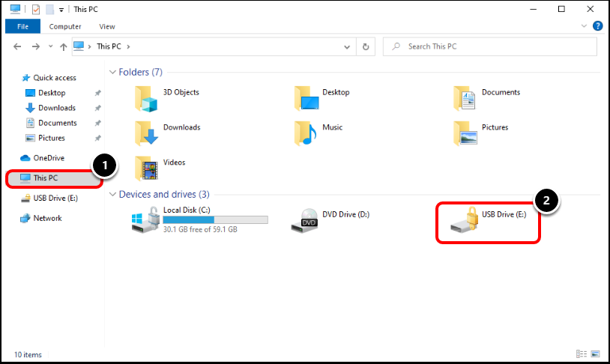Select DVD Drive (D:)
This screenshot has height=364, width=610.
(330, 220)
